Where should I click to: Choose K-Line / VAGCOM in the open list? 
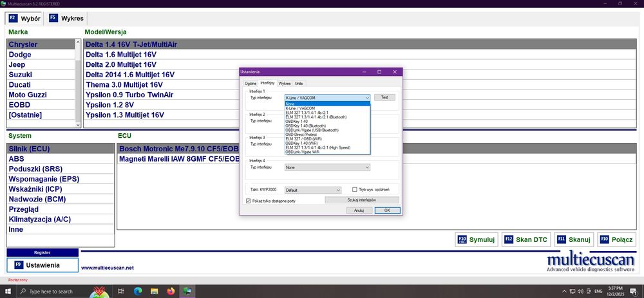pos(327,108)
